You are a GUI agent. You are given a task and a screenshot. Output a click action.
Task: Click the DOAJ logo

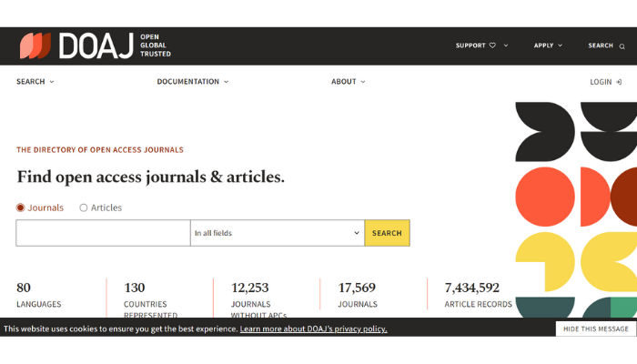[76, 45]
